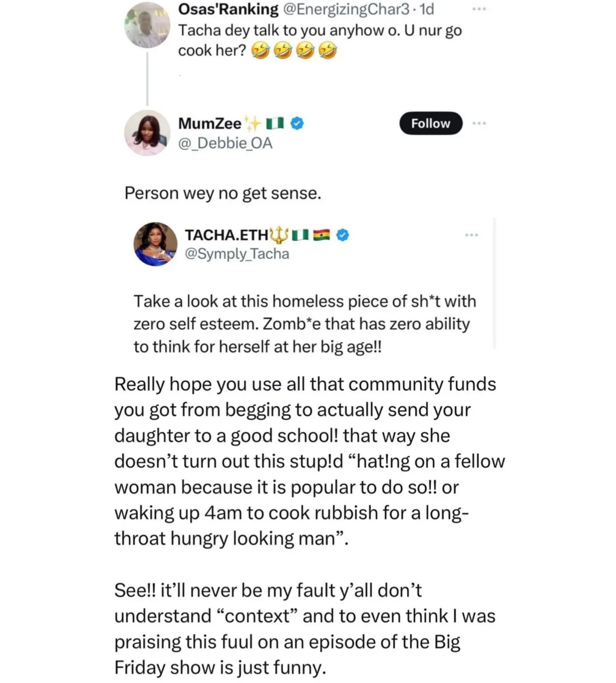Follow the MumZee account

click(x=430, y=123)
